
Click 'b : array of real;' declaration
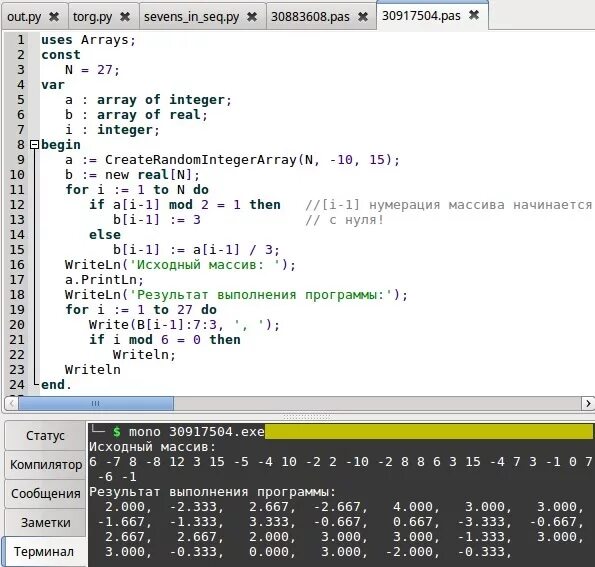(136, 115)
